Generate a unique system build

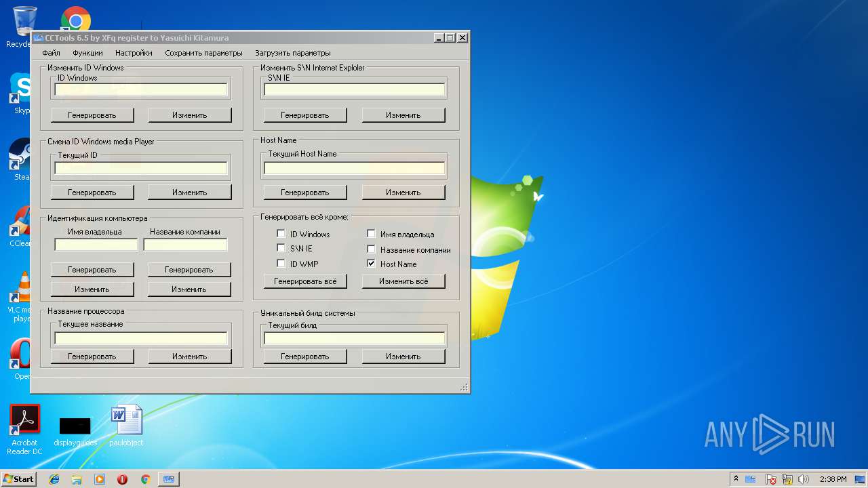tap(305, 357)
